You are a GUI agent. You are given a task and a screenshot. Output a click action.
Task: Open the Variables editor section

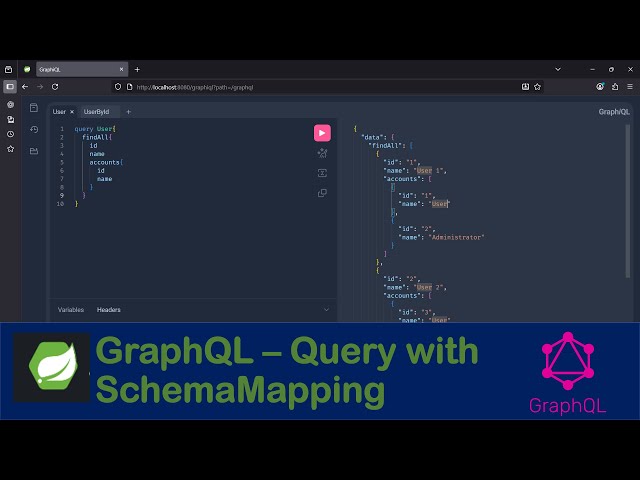[x=71, y=310]
